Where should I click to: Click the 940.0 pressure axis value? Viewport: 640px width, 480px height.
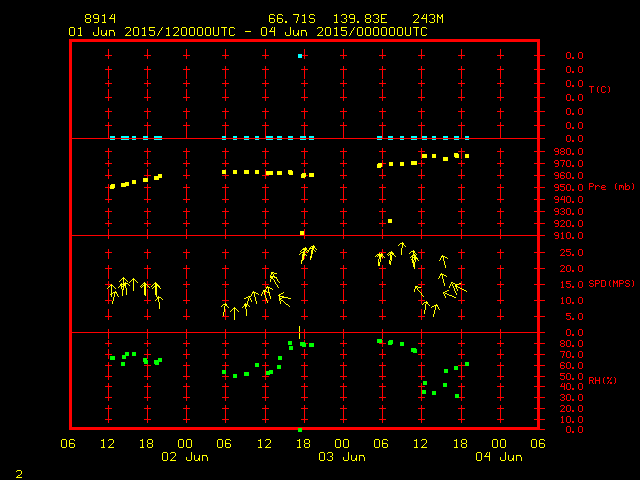click(568, 200)
